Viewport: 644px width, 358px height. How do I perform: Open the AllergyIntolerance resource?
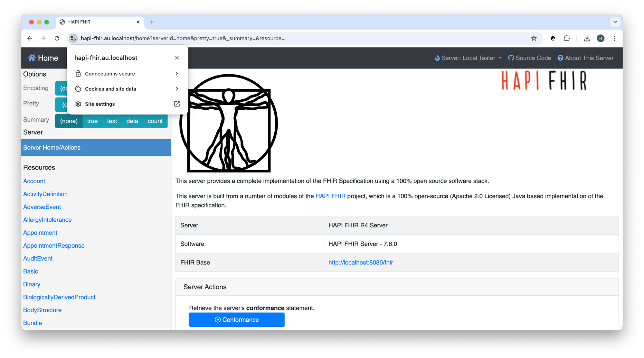(x=47, y=220)
